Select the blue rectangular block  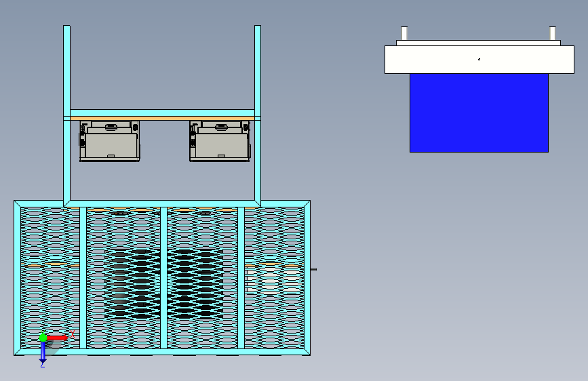(479, 113)
